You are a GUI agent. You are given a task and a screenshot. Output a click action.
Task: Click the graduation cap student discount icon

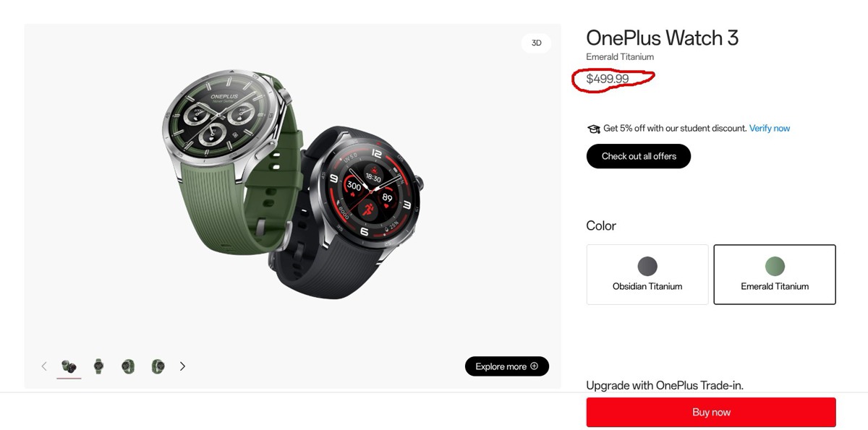click(594, 129)
